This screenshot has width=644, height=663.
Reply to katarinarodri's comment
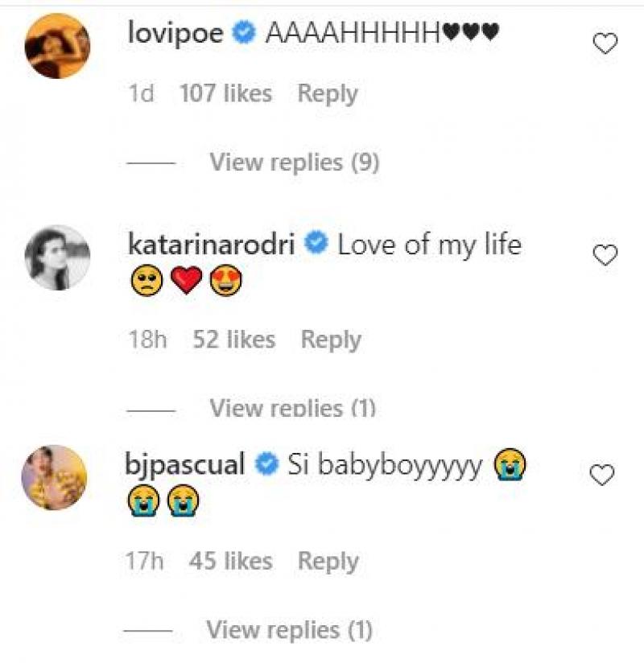[x=330, y=340]
